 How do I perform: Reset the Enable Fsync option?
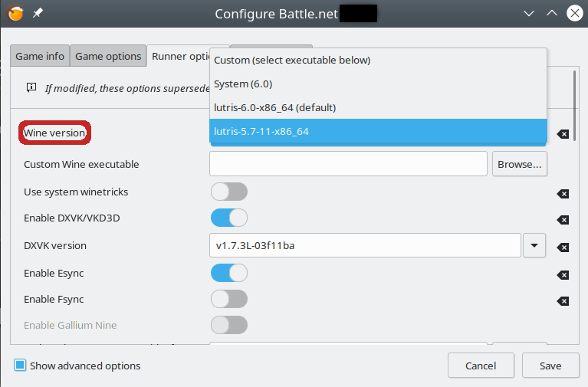[563, 300]
